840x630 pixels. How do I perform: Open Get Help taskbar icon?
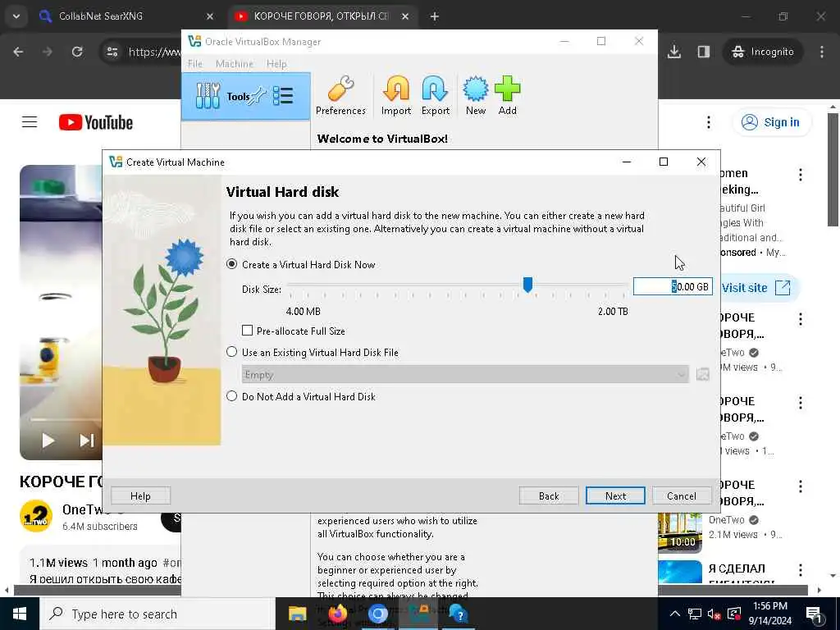459,614
